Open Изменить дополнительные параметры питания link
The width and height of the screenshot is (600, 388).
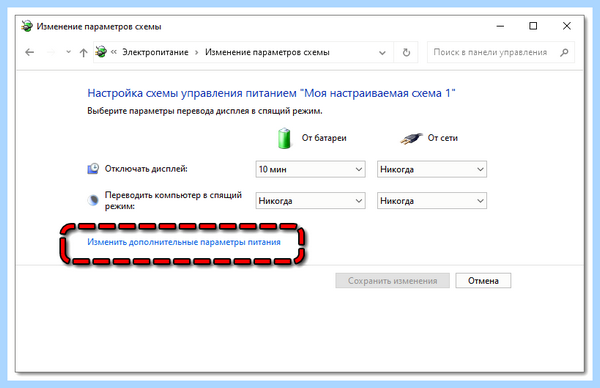pyautogui.click(x=184, y=242)
